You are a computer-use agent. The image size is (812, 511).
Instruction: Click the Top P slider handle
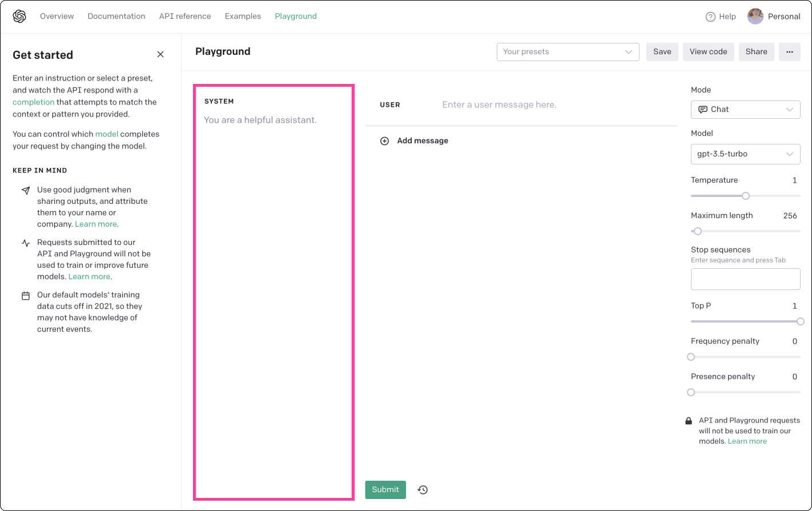click(x=800, y=321)
